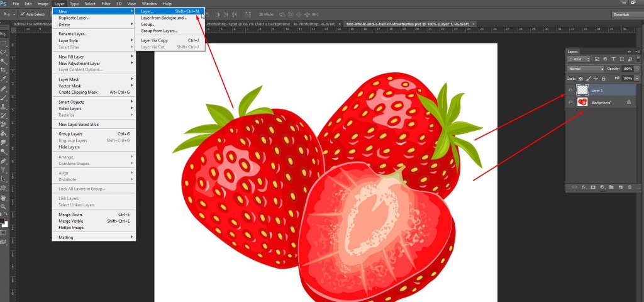Image resolution: width=644 pixels, height=302 pixels.
Task: Choose Create Clipping Mask
Action: (x=94, y=92)
